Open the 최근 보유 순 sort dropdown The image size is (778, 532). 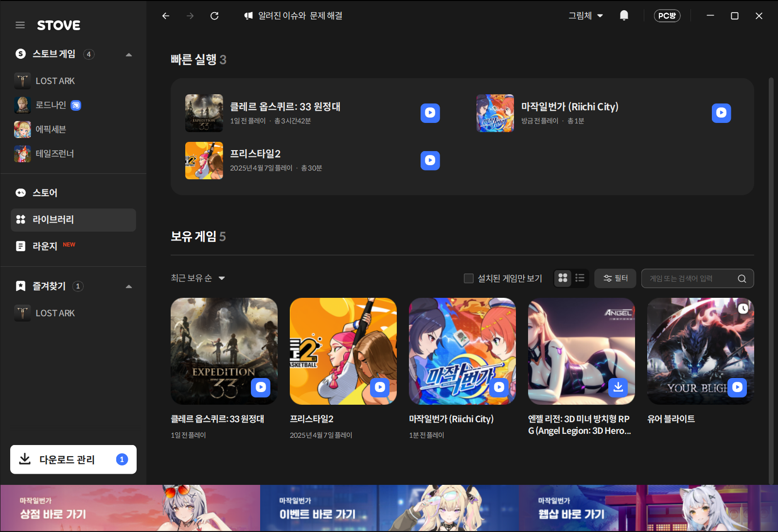coord(198,278)
